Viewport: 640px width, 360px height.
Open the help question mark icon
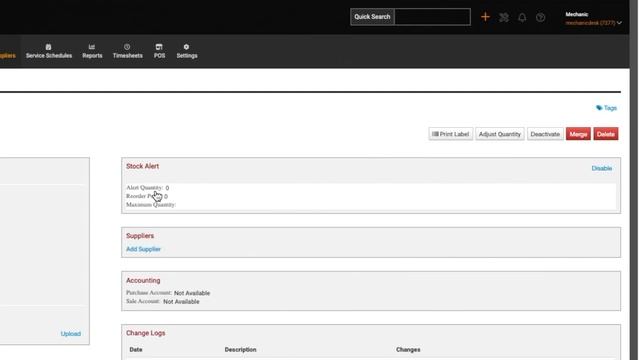(x=540, y=17)
